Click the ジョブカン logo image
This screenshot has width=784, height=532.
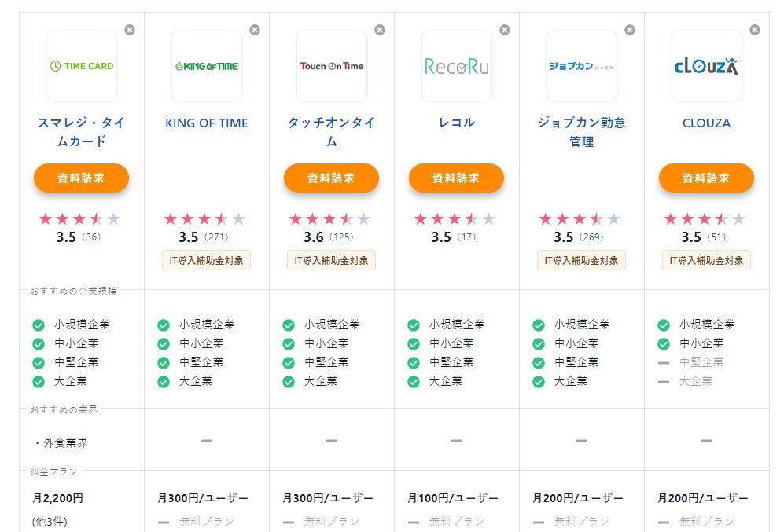tap(582, 66)
